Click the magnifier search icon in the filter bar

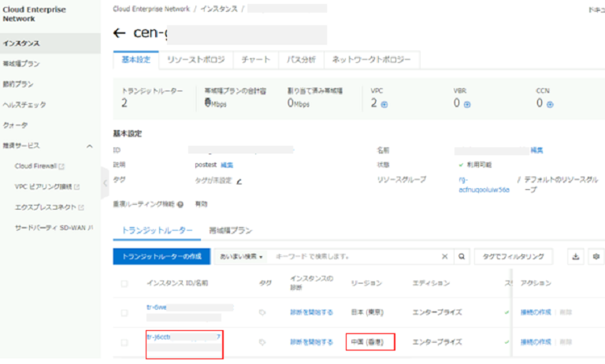tap(462, 257)
